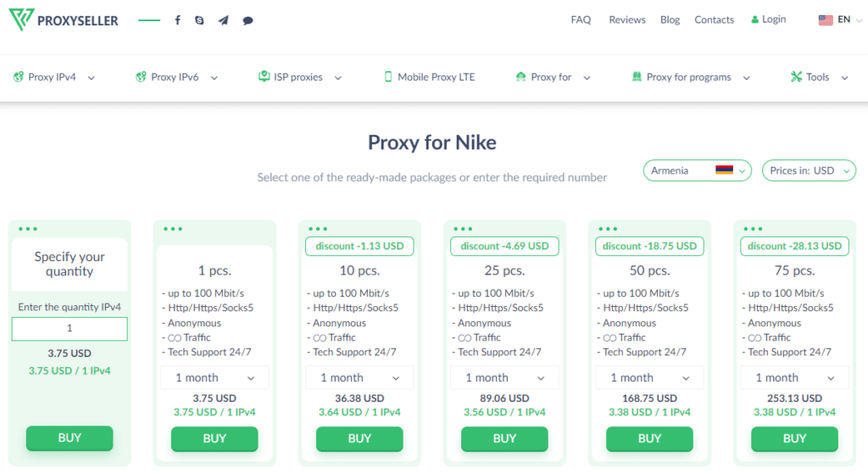Open the Contacts page
Viewport: 868px width, 473px height.
click(x=714, y=20)
